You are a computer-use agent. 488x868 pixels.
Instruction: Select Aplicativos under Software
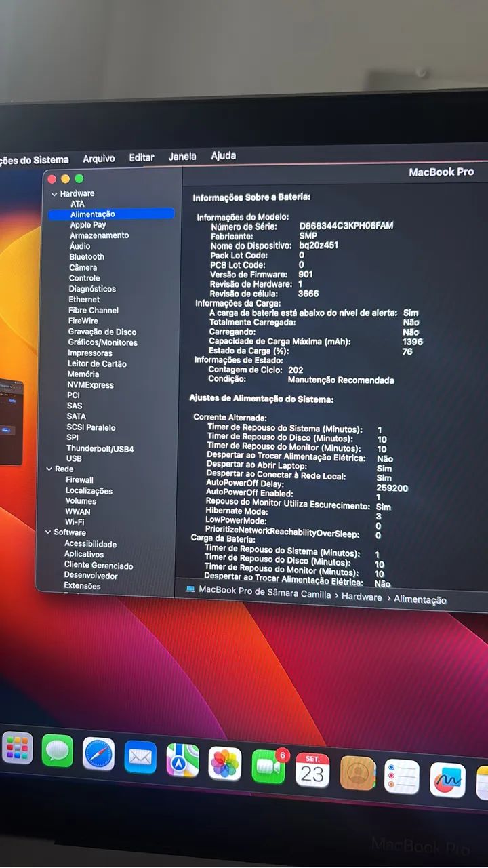click(x=84, y=554)
